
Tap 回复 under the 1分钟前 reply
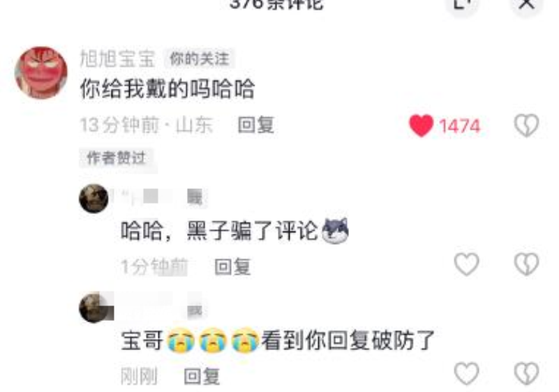[232, 266]
